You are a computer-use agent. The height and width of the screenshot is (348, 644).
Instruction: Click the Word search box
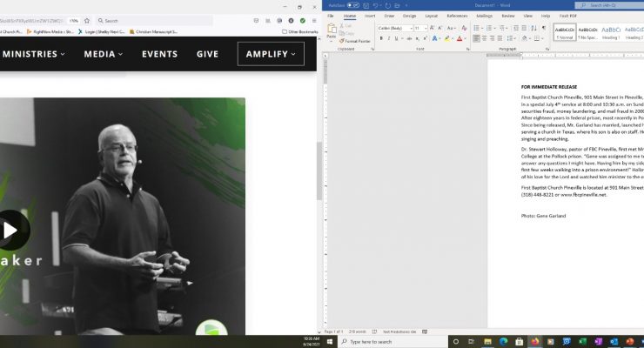[x=609, y=5]
